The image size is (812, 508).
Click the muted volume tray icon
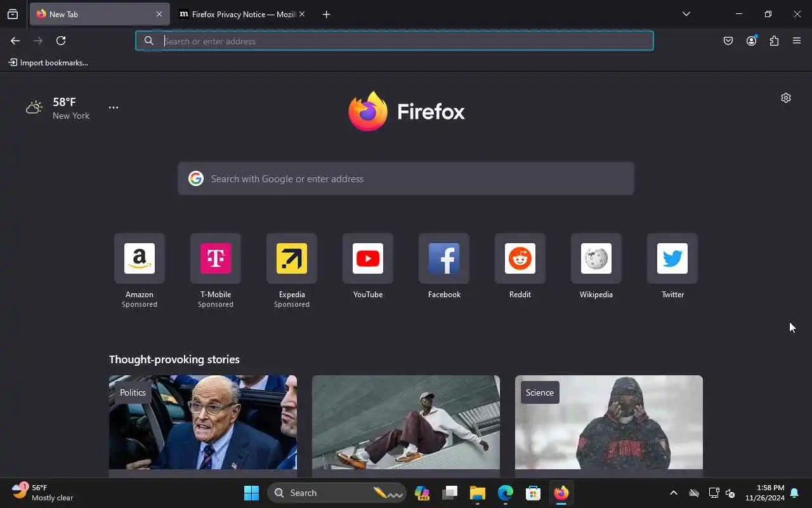[730, 493]
